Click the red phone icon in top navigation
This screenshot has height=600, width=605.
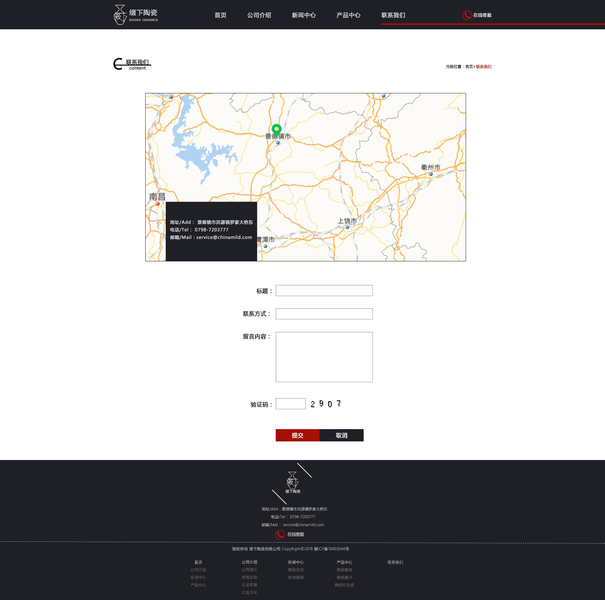click(467, 15)
